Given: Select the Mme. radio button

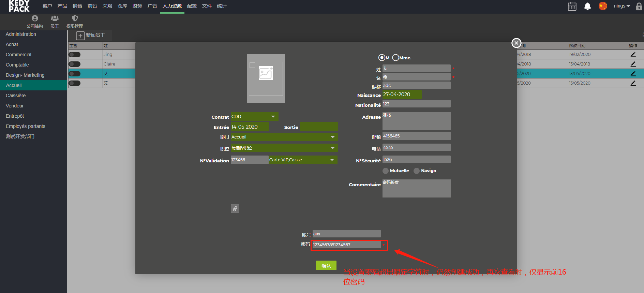Looking at the screenshot, I should click(x=395, y=58).
